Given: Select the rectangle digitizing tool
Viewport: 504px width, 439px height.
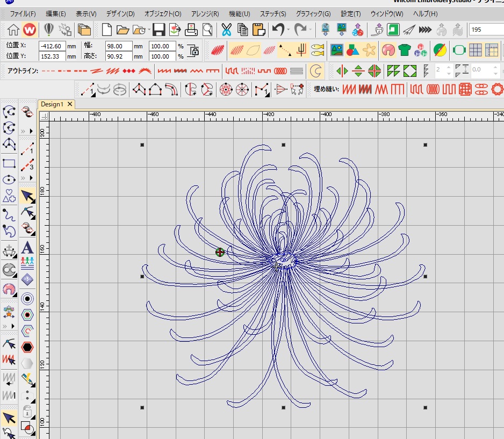Looking at the screenshot, I should click(x=9, y=163).
